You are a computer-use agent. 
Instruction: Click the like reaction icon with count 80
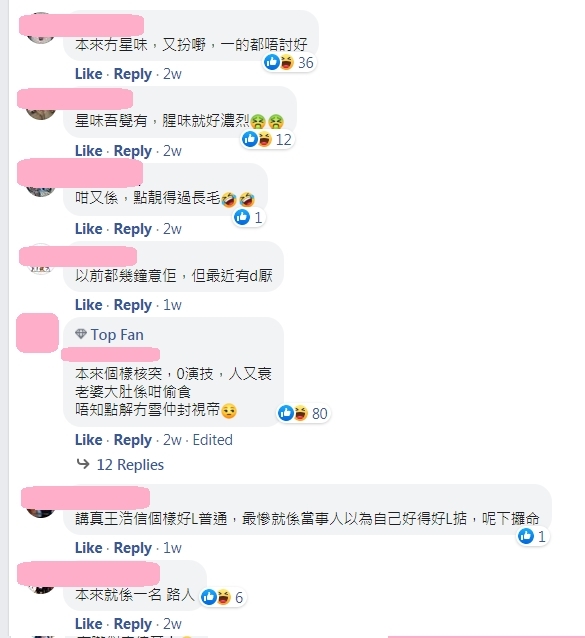pos(286,413)
